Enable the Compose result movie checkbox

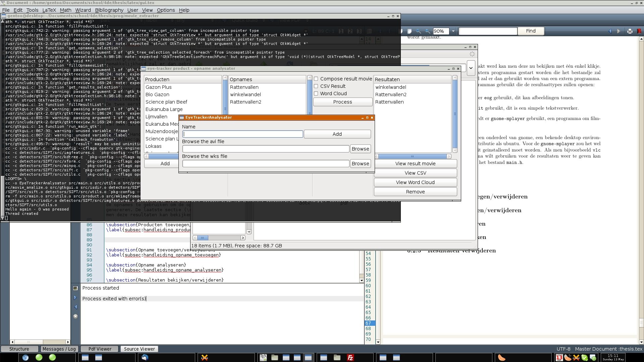[x=316, y=79]
